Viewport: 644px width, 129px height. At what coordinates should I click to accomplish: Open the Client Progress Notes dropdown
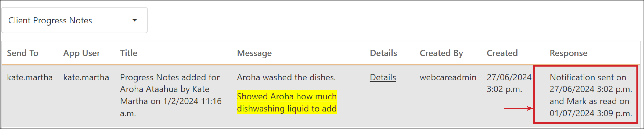pos(75,20)
